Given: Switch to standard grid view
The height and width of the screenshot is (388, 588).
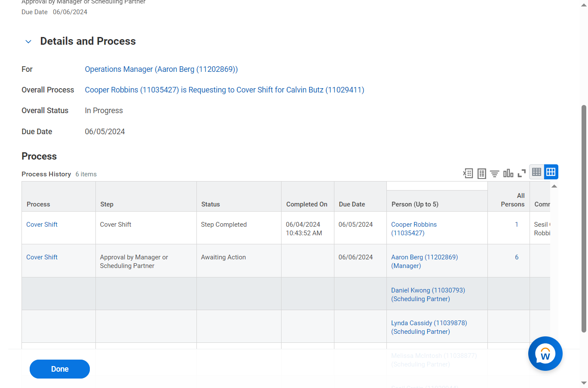Looking at the screenshot, I should 551,172.
